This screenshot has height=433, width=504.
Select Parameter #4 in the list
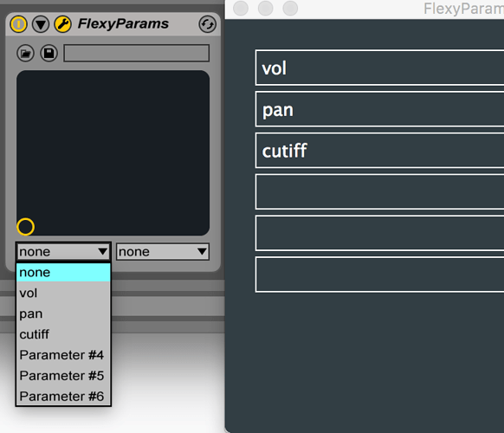[x=63, y=355]
